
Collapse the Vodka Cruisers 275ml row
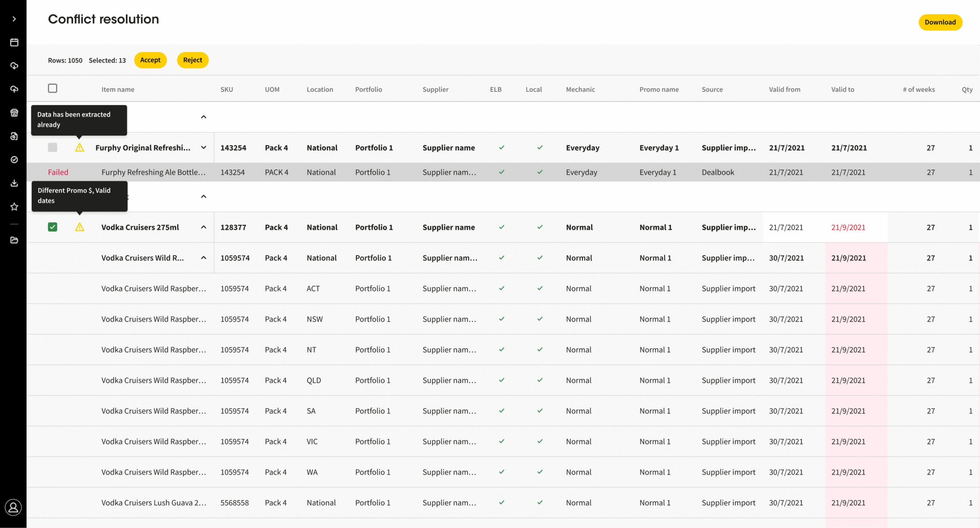click(x=204, y=227)
